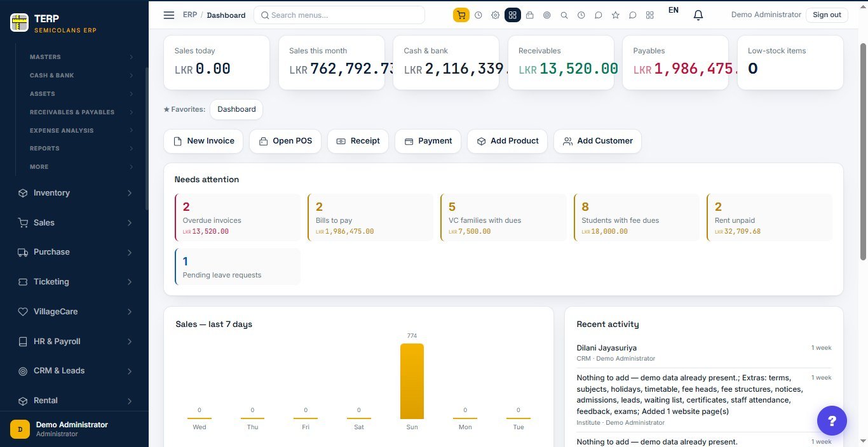Click the Ticketing ticket icon in sidebar
This screenshot has width=868, height=447.
23,282
